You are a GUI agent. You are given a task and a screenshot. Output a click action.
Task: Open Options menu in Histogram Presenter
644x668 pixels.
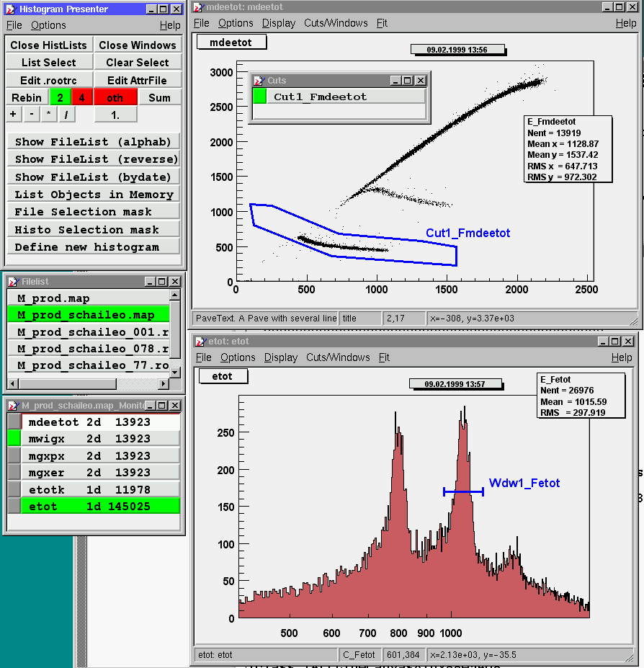tap(48, 25)
